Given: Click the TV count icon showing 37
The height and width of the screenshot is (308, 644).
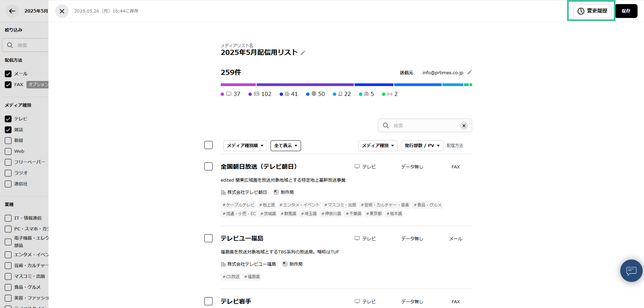Looking at the screenshot, I should coord(229,94).
